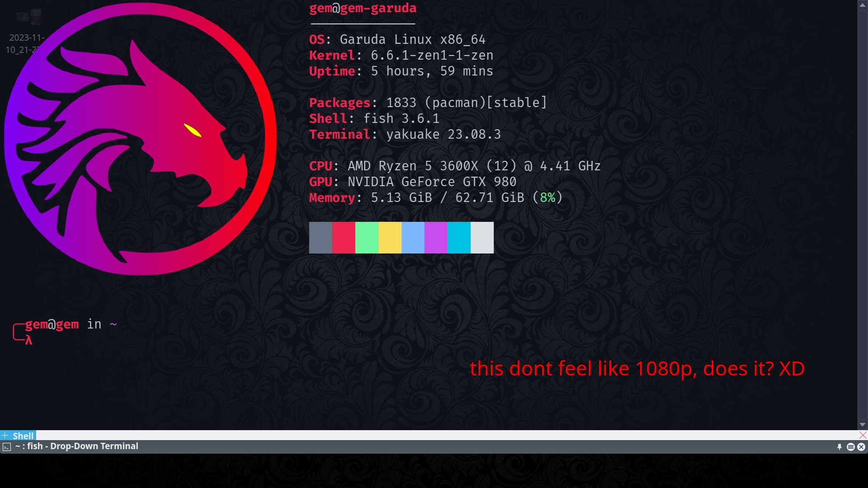Open the Yakuake hamburger menu
Image resolution: width=868 pixels, height=488 pixels.
pos(850,446)
